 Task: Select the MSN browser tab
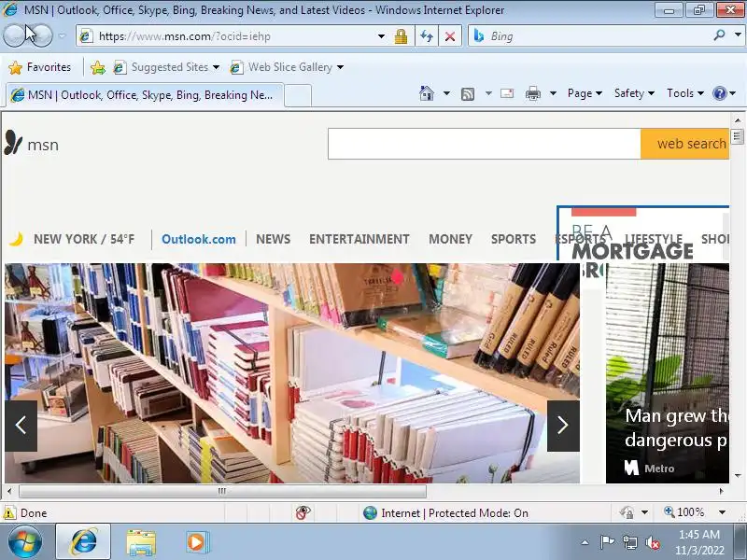145,95
